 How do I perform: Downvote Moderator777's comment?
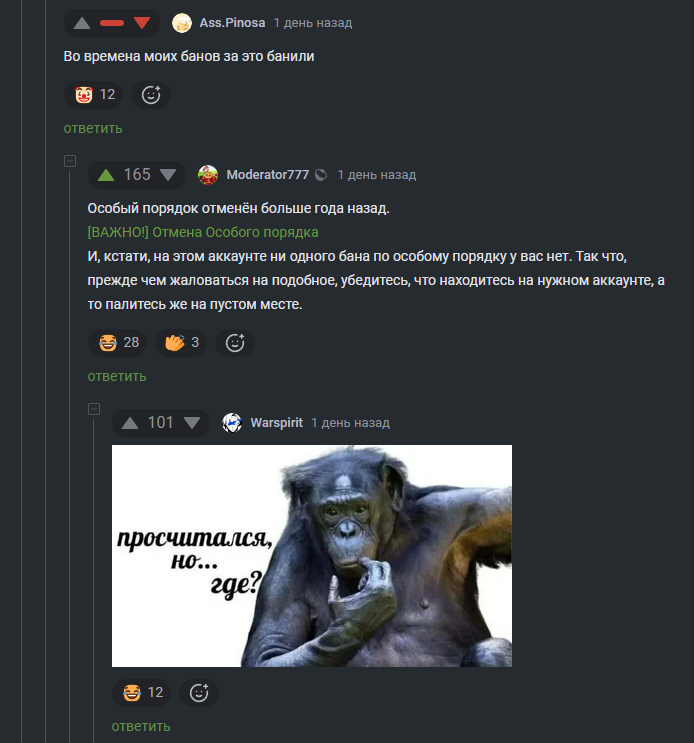tap(168, 175)
